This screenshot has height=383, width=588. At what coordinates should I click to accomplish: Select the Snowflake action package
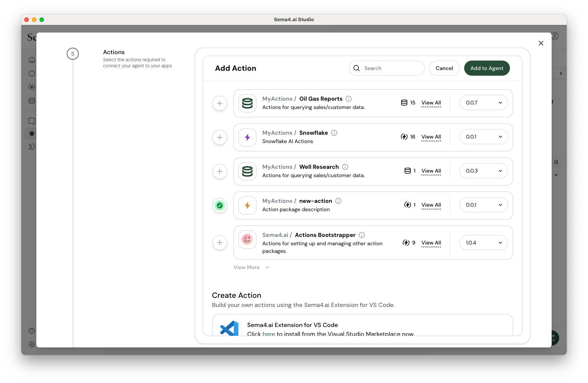pyautogui.click(x=220, y=137)
